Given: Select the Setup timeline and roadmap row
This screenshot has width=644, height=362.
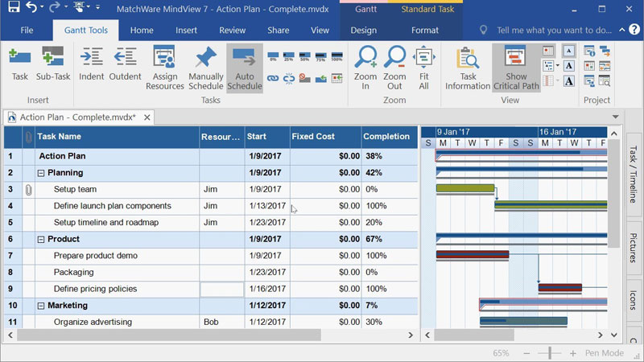Looking at the screenshot, I should (211, 223).
